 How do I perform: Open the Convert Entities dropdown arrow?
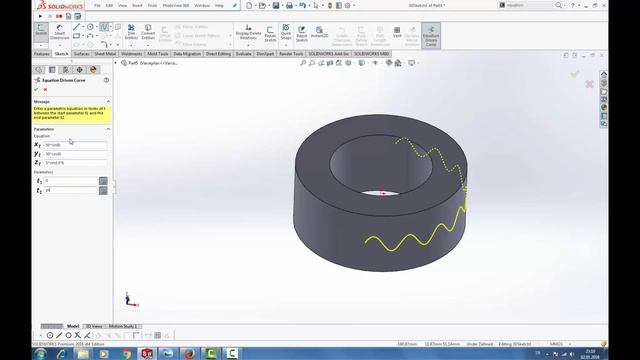point(148,45)
